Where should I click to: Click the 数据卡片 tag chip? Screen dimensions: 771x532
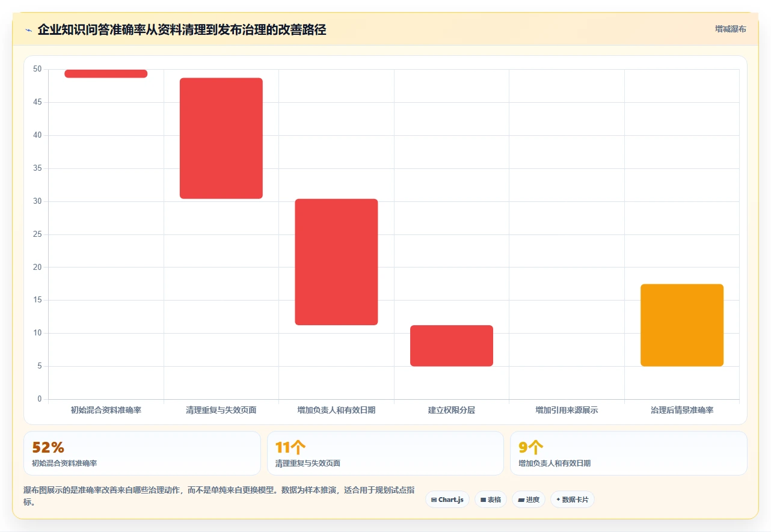tap(572, 500)
